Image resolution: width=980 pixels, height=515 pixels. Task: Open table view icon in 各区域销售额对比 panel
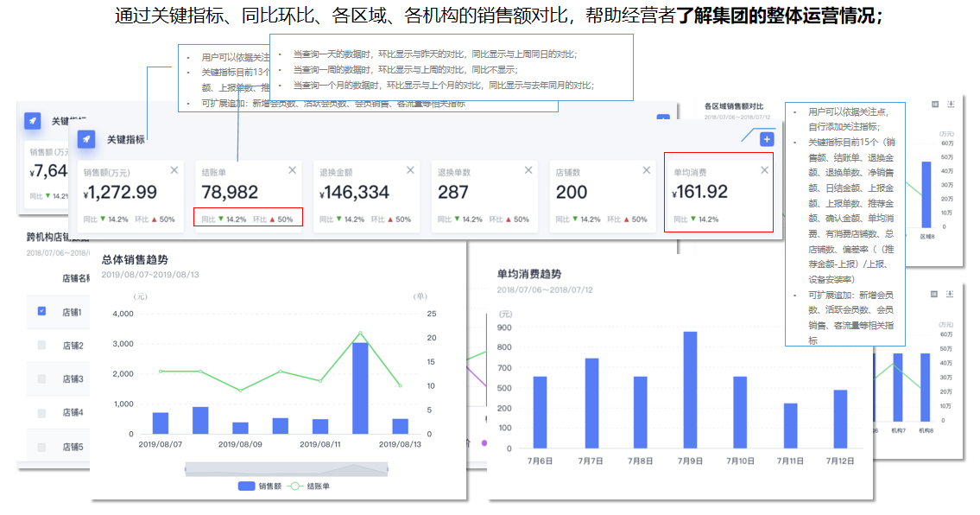click(935, 105)
